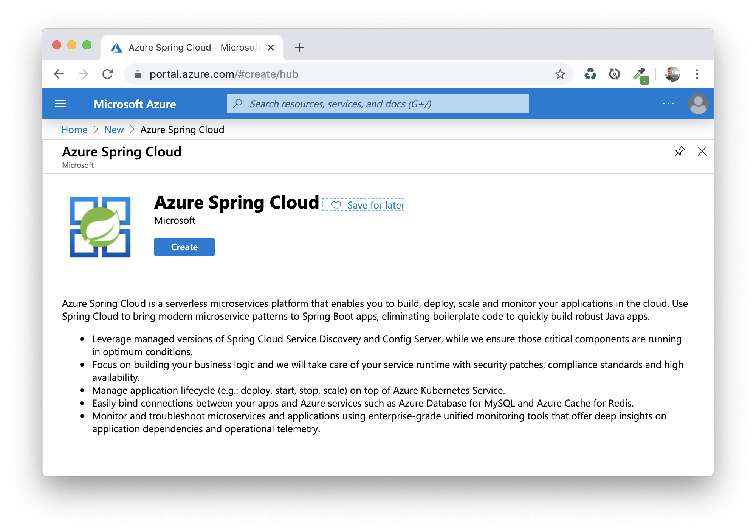Close the Azure Spring Cloud blade

pyautogui.click(x=702, y=152)
